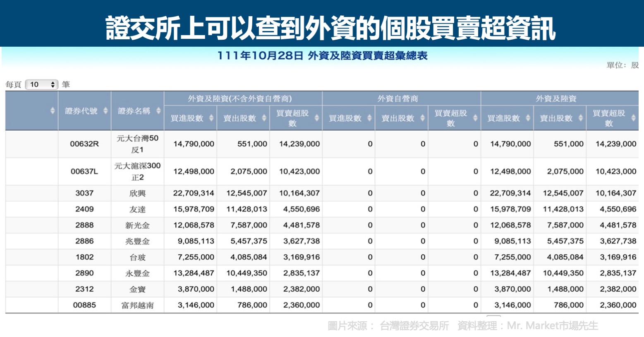Select stock code 3037
Viewport: 644px width, 337px height.
click(84, 193)
